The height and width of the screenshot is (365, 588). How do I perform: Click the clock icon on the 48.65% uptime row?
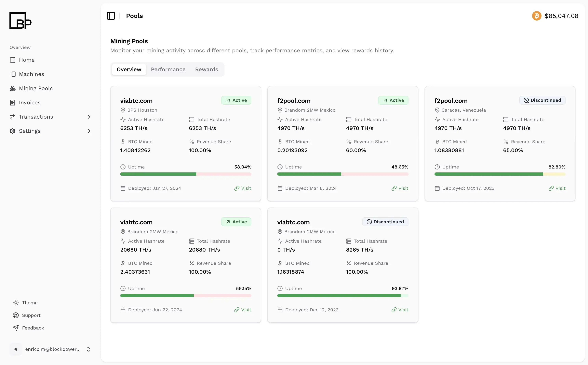[280, 167]
